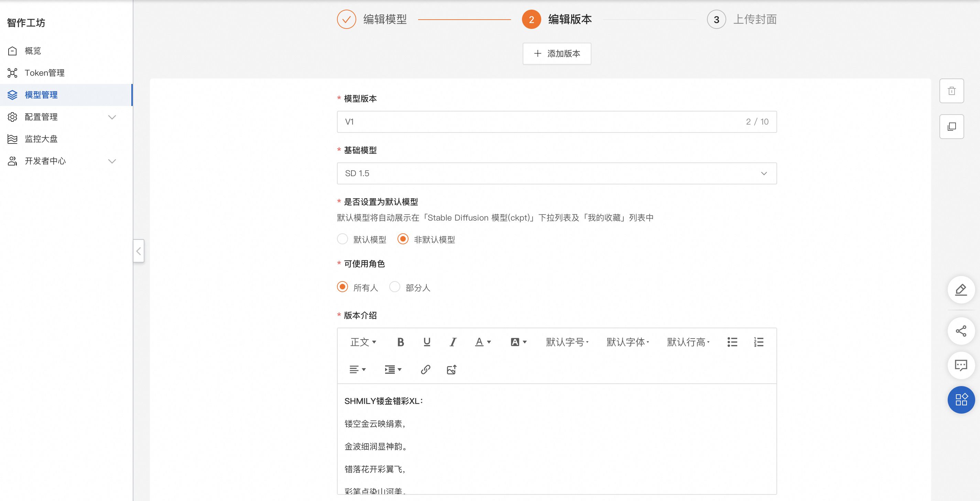The height and width of the screenshot is (501, 980).
Task: Click the 配置管理 gear icon
Action: (13, 117)
